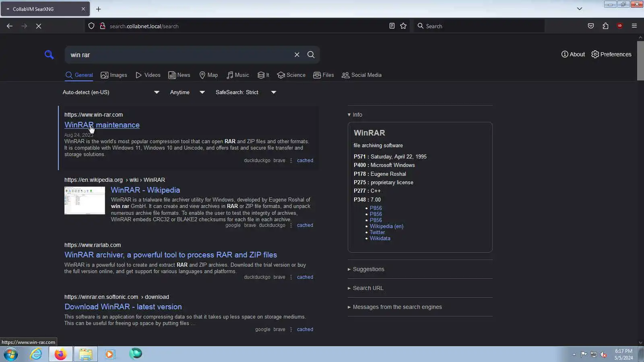Screen dimensions: 644x362
Task: Focus the 'win rar' search field
Action: tap(180, 55)
